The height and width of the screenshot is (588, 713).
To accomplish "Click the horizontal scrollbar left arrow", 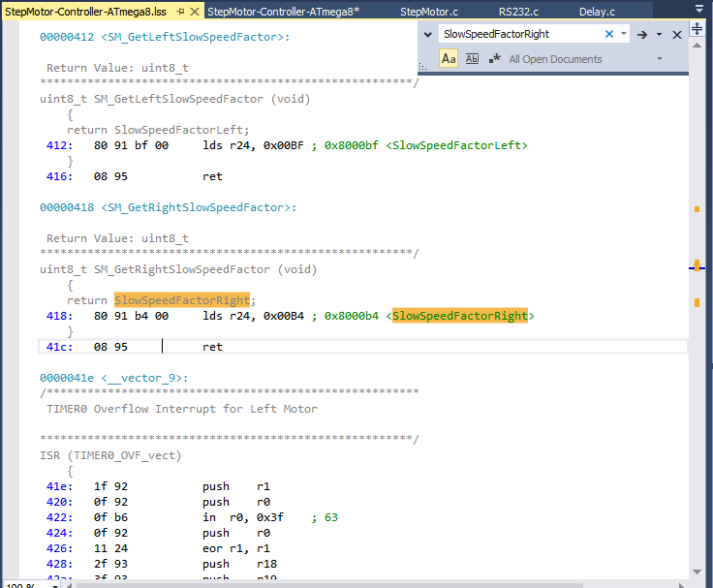I will tap(70, 585).
